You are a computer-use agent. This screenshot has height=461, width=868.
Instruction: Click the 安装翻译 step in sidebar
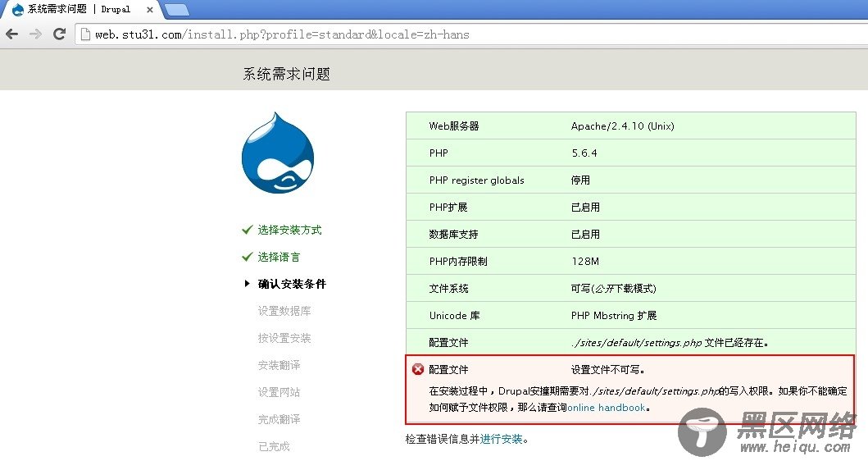click(279, 365)
